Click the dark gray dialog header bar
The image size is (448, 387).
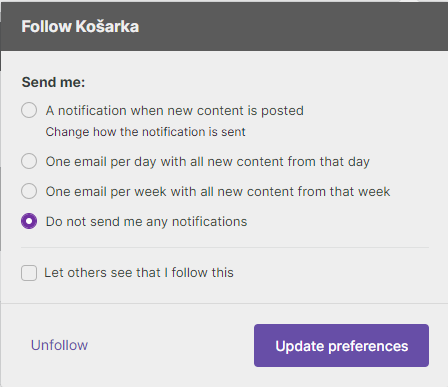click(x=224, y=26)
